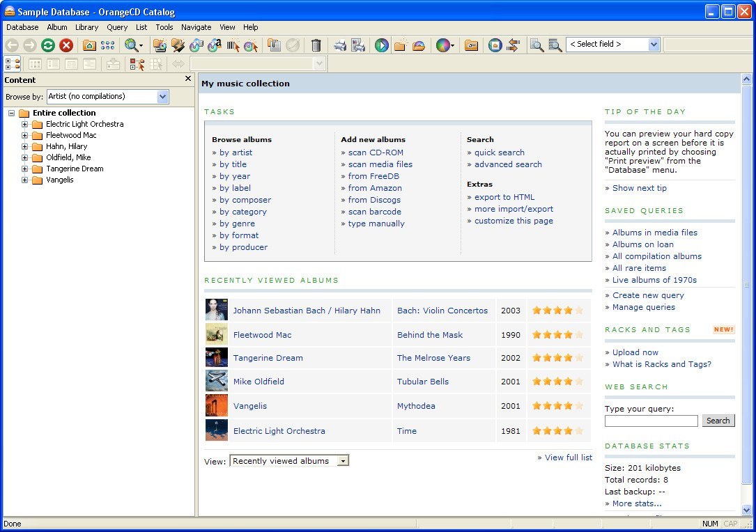756x532 pixels.
Task: Expand the Hahn, Hilary folder node
Action: point(24,146)
